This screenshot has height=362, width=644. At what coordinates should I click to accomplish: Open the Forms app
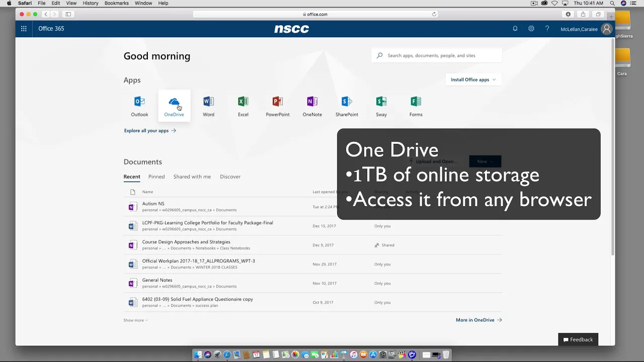coord(416,106)
